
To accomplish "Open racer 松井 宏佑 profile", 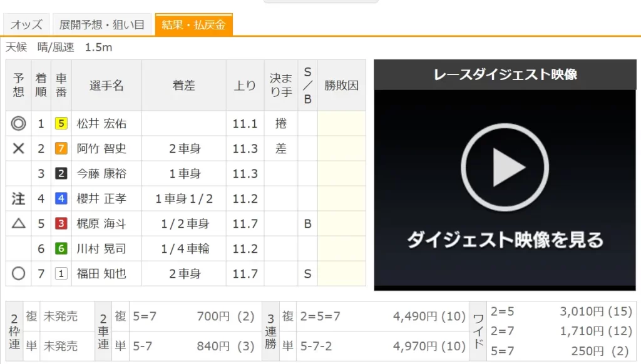I will point(101,124).
